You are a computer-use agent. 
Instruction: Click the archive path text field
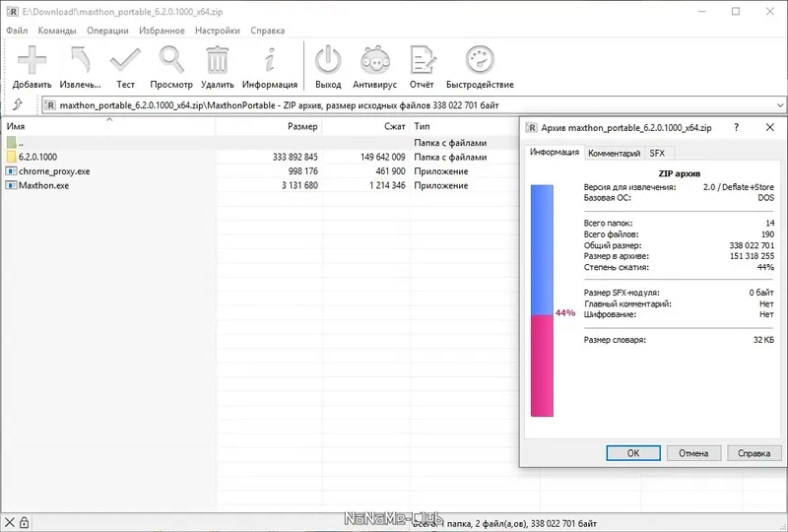point(412,105)
